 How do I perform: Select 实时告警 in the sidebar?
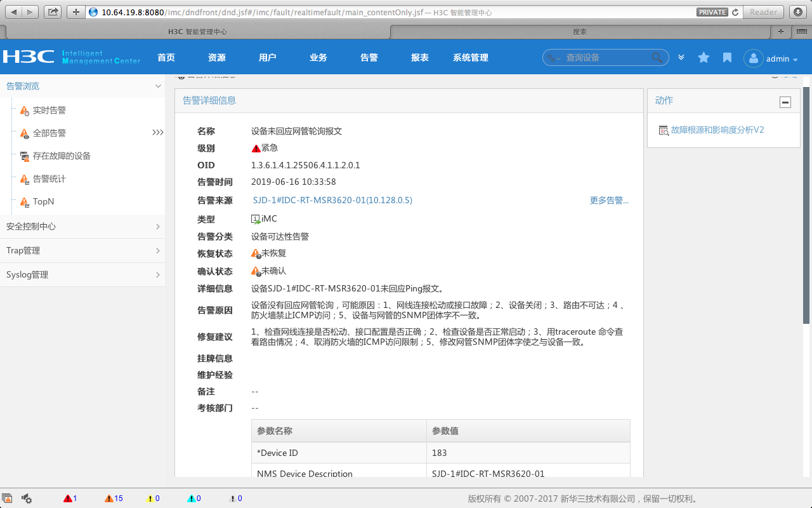(49, 110)
